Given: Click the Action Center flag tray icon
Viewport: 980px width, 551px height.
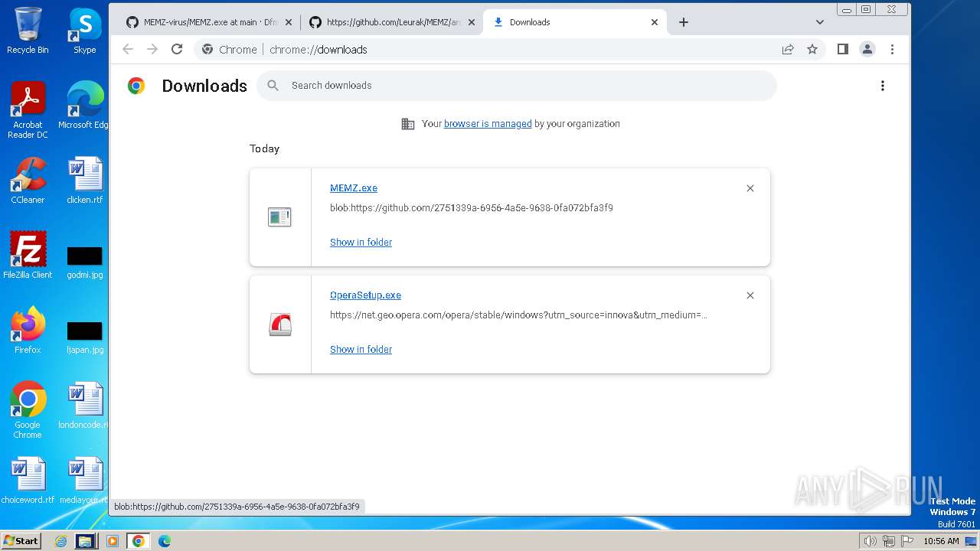Looking at the screenshot, I should pos(907,541).
